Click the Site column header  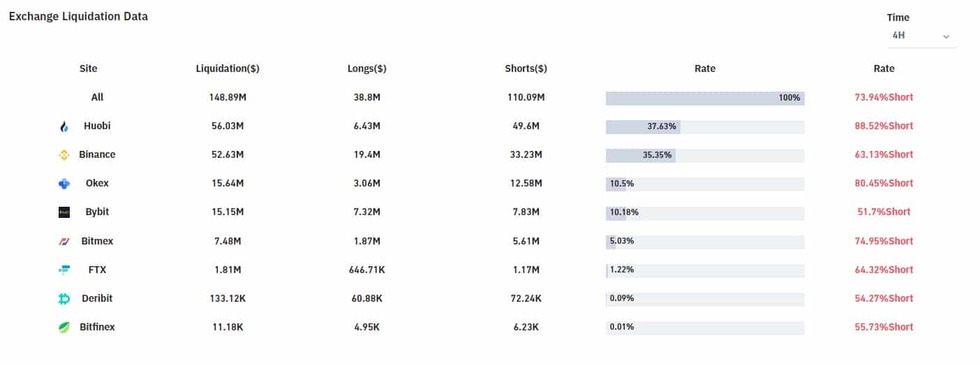tap(89, 68)
